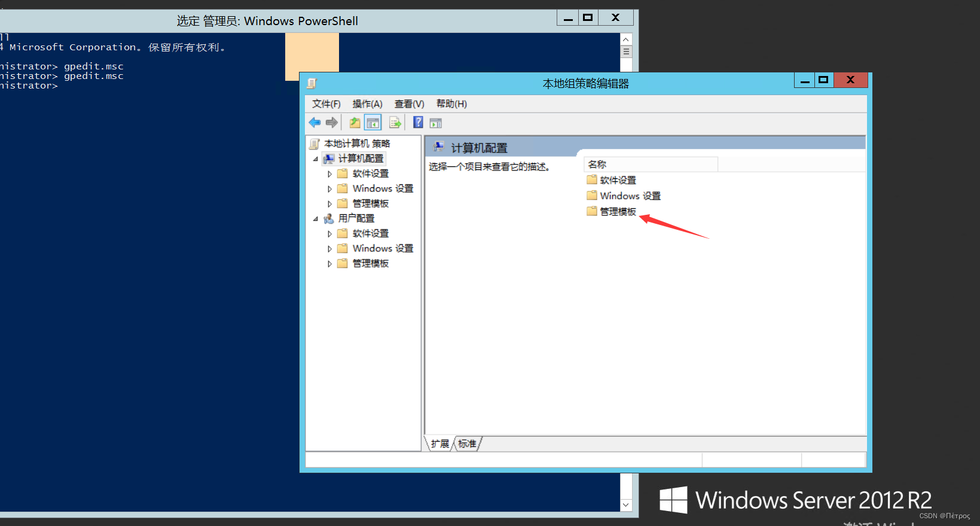Click the Windows 设置 folder icon in the list
Screen dimensions: 980x526
point(592,195)
